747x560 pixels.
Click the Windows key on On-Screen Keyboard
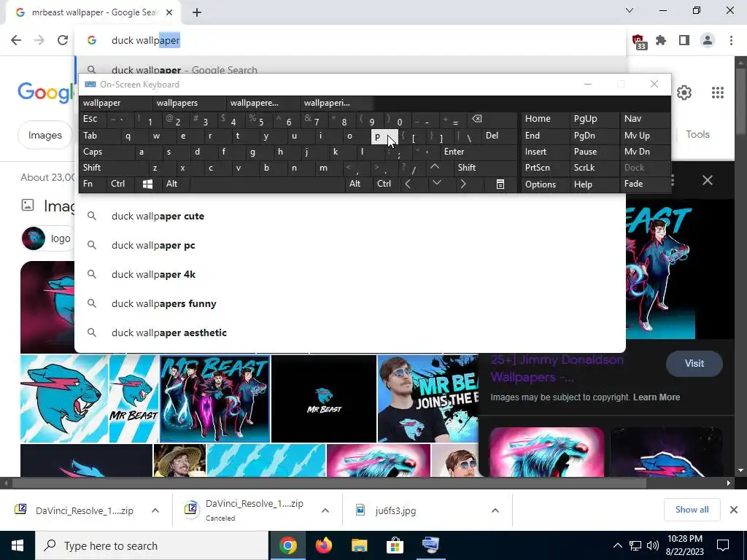(x=147, y=184)
